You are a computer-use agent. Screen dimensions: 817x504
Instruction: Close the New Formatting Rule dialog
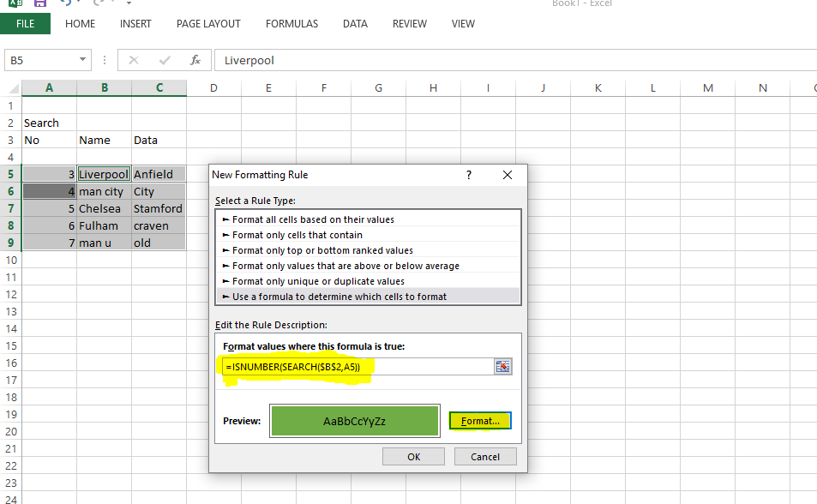point(508,175)
